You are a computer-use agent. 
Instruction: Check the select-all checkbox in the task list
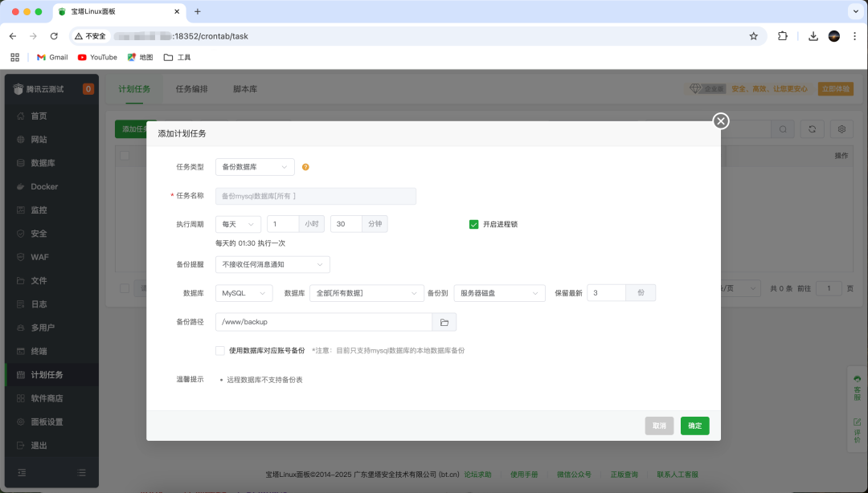[x=124, y=155]
